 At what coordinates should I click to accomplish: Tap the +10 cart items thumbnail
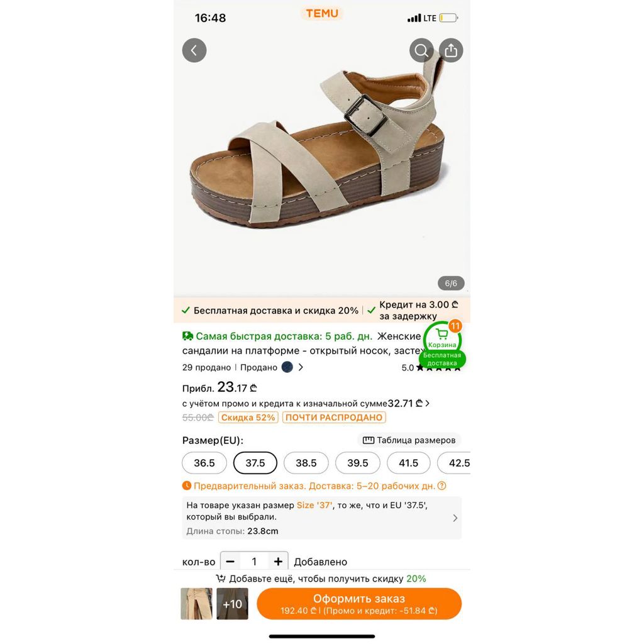[233, 604]
